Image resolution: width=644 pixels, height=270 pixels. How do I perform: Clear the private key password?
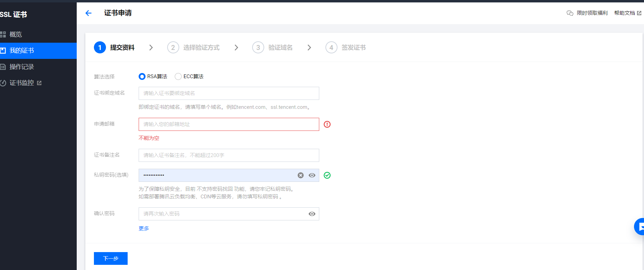301,175
